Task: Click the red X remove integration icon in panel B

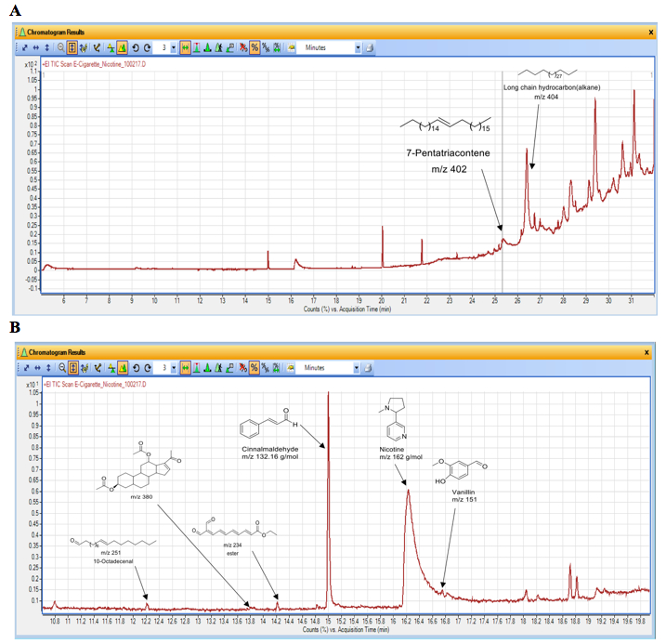Action: click(x=242, y=368)
